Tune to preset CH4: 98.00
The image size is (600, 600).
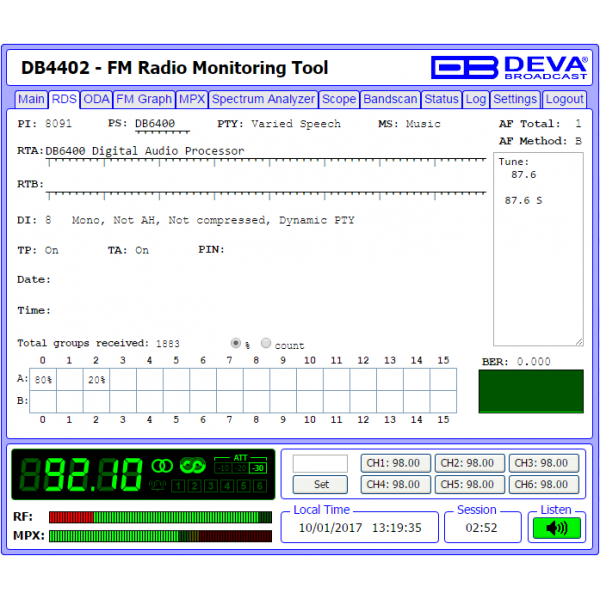click(396, 484)
